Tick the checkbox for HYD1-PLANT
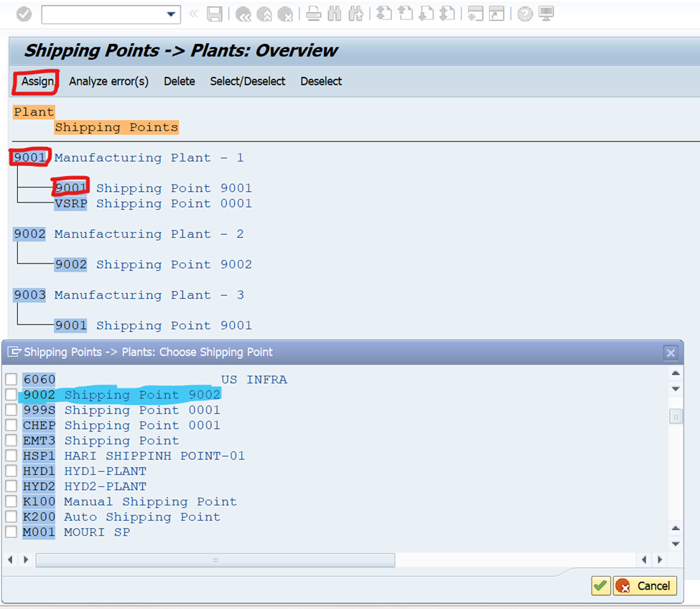The image size is (700, 609). click(11, 471)
